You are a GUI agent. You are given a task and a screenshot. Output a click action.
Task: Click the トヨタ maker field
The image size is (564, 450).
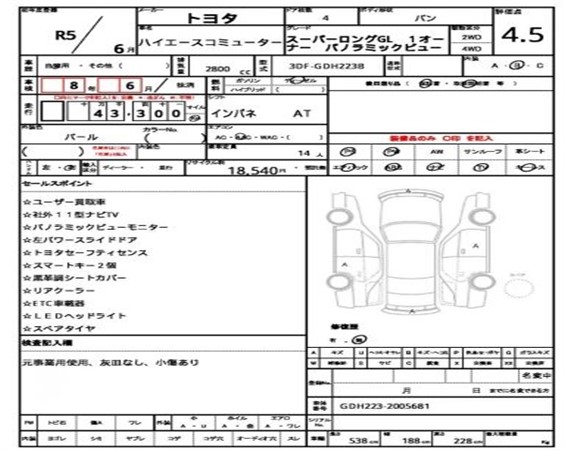point(211,18)
